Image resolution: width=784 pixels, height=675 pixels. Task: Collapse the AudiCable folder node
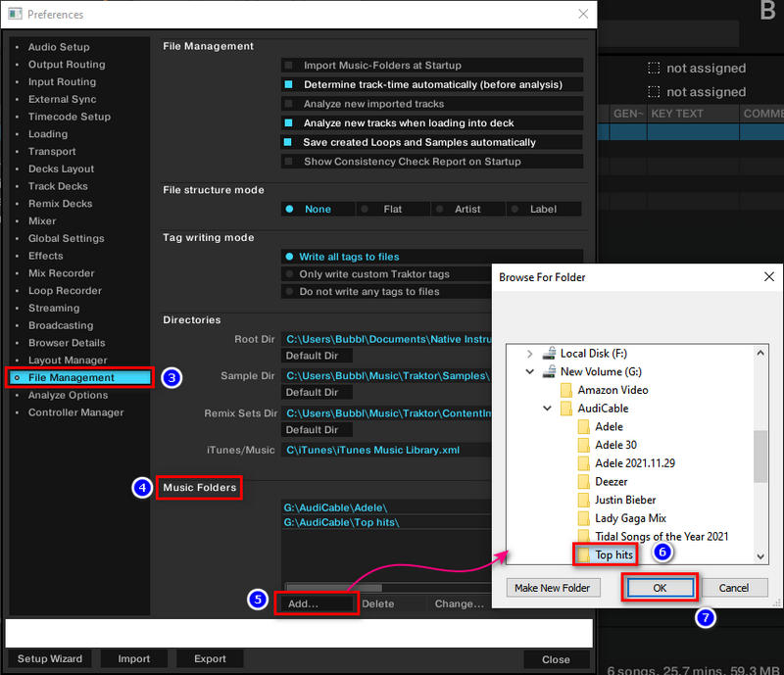pos(548,409)
